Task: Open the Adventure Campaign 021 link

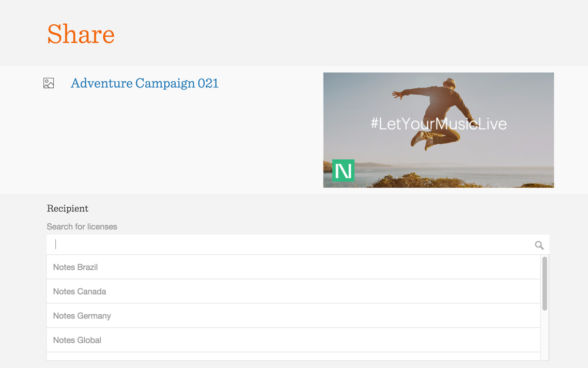Action: (144, 83)
